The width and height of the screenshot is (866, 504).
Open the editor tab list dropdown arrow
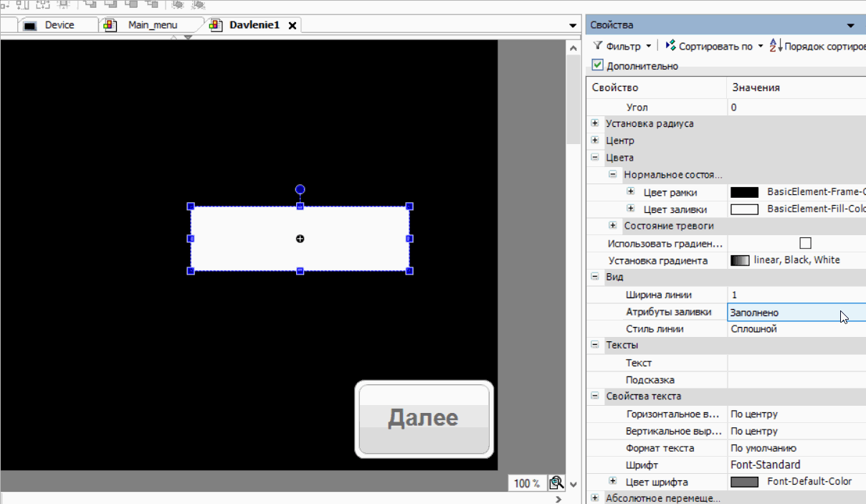(573, 25)
